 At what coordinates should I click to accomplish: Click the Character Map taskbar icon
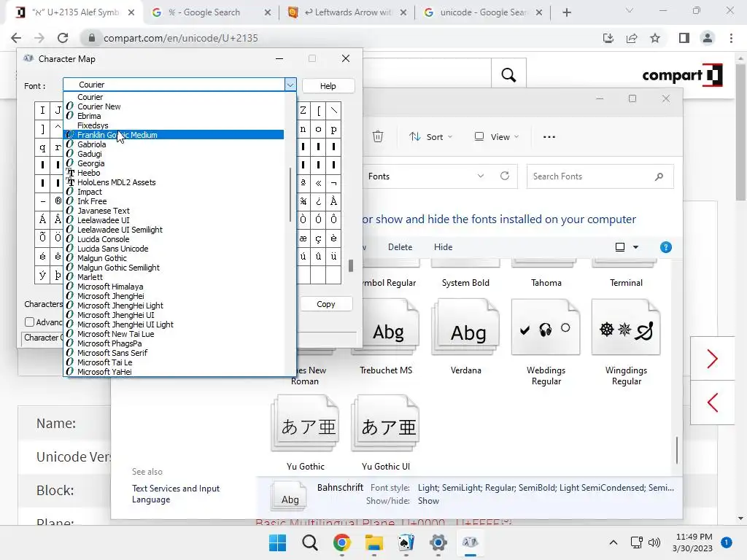pos(471,542)
